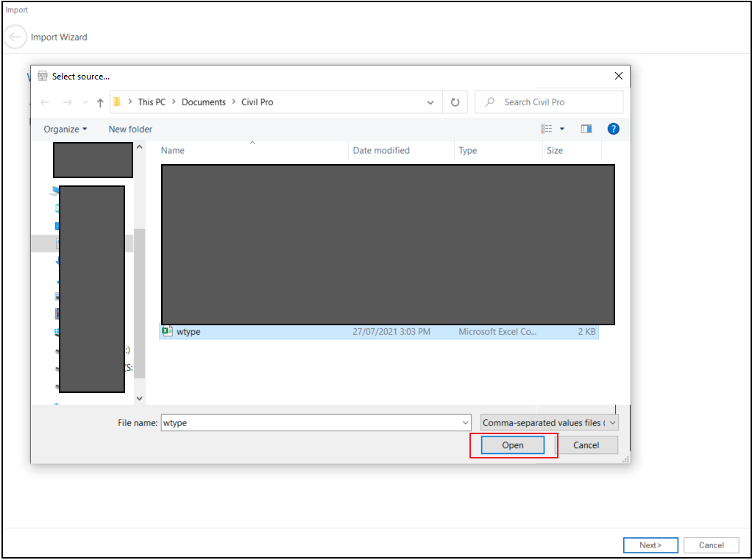Open the address bar previous locations dropdown

coord(430,102)
